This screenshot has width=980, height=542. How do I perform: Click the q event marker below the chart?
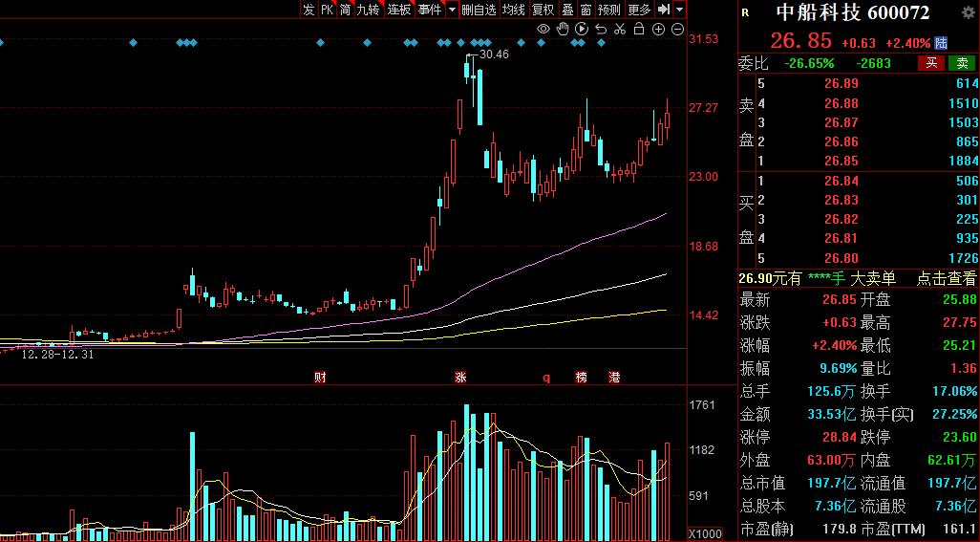tap(546, 378)
